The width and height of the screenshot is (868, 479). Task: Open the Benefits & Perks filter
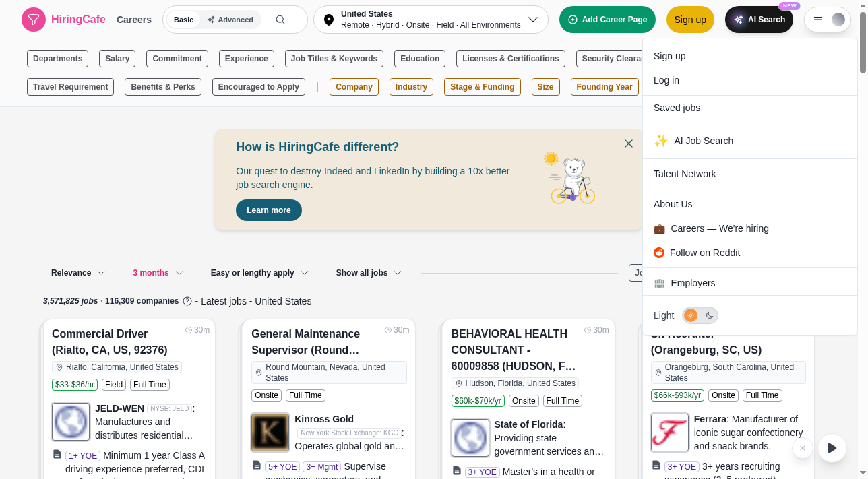tap(163, 87)
